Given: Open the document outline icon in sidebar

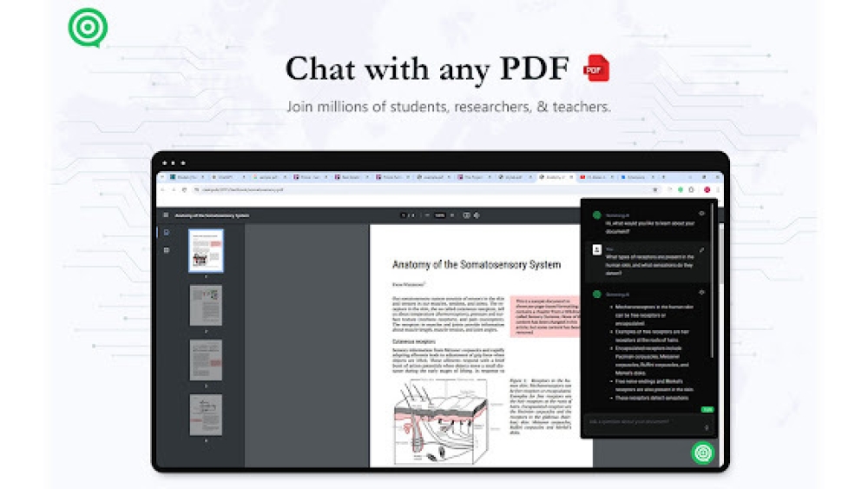Looking at the screenshot, I should pyautogui.click(x=167, y=250).
